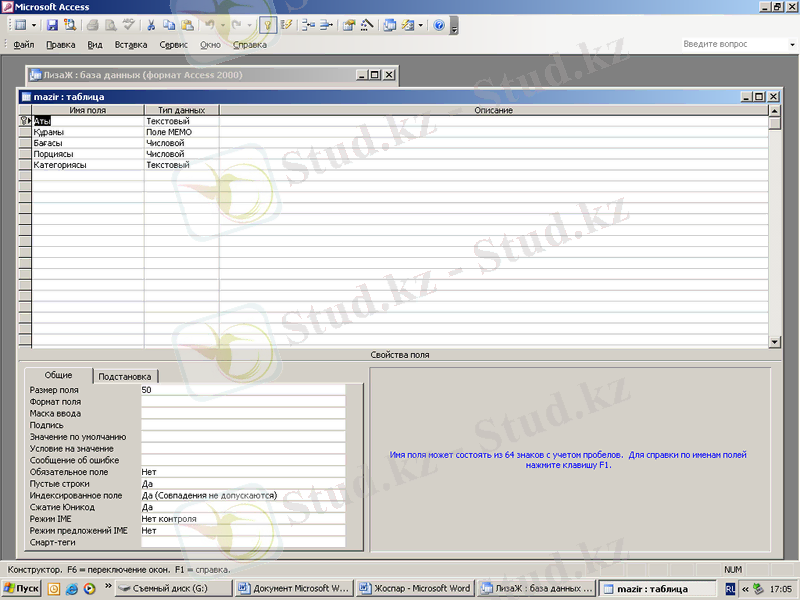Open the Вид menu
Image resolution: width=800 pixels, height=600 pixels.
(x=95, y=45)
